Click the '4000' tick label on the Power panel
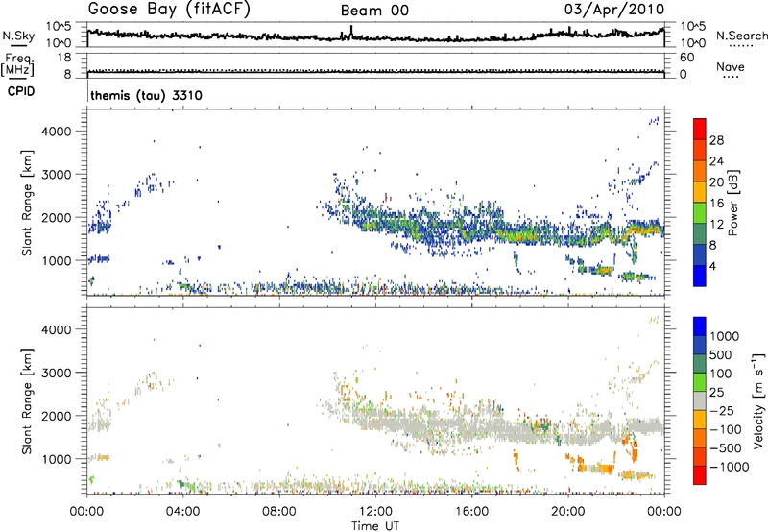The height and width of the screenshot is (532, 768). click(57, 132)
